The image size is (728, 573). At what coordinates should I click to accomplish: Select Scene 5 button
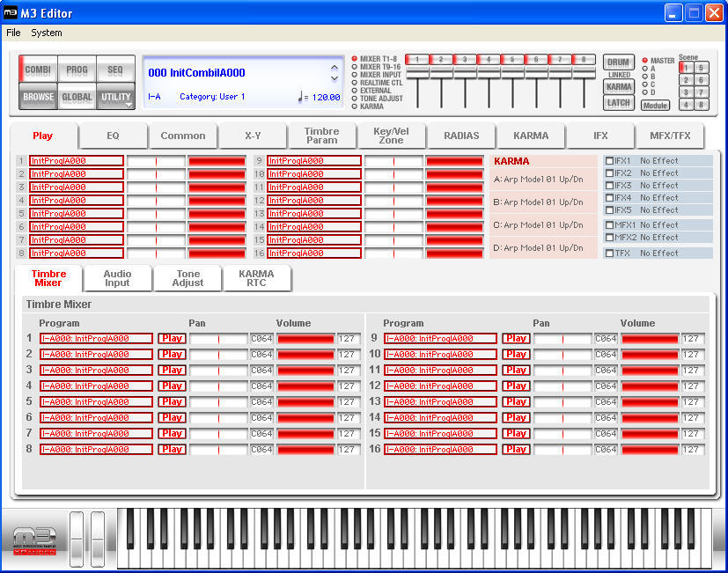click(x=701, y=68)
